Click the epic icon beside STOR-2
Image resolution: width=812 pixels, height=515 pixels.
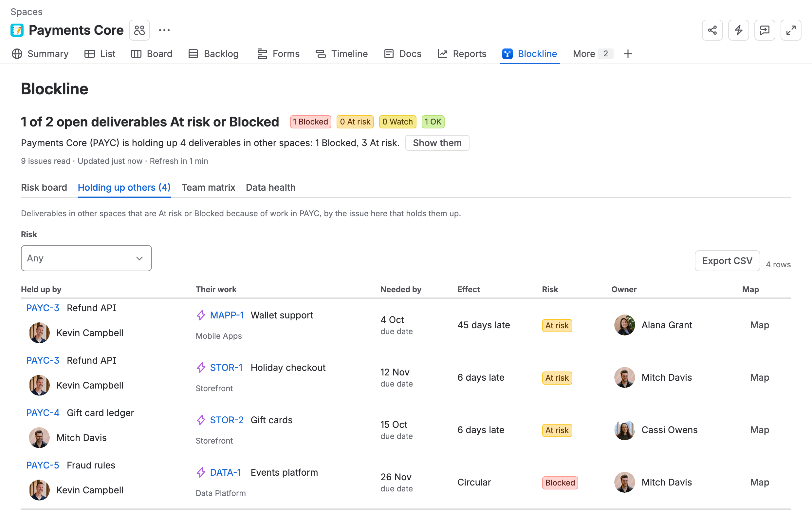pyautogui.click(x=201, y=420)
